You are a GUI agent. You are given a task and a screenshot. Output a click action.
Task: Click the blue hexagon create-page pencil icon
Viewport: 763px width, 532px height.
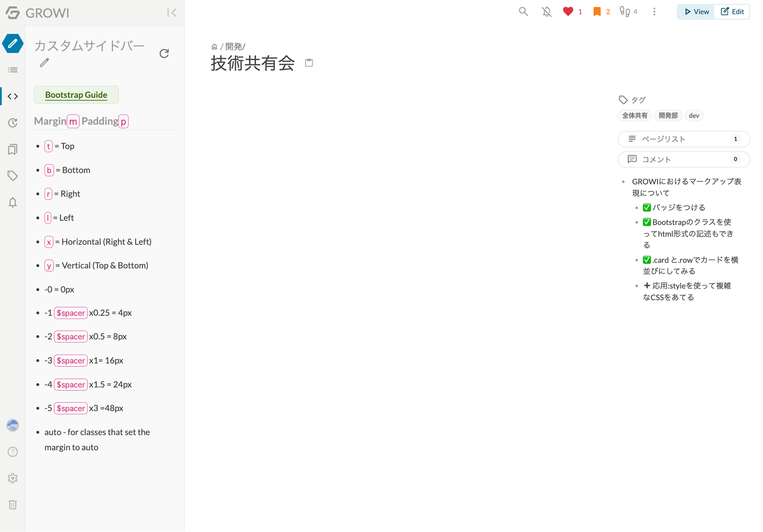coord(13,43)
